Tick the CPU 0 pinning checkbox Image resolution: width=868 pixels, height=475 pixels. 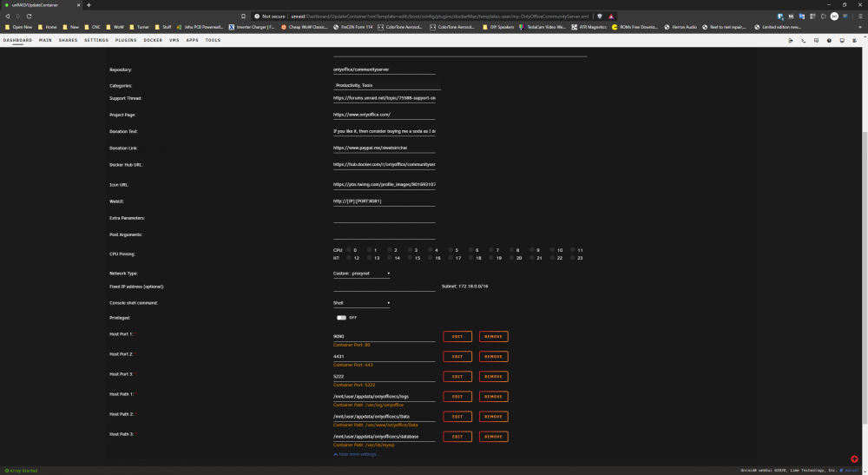pos(349,250)
